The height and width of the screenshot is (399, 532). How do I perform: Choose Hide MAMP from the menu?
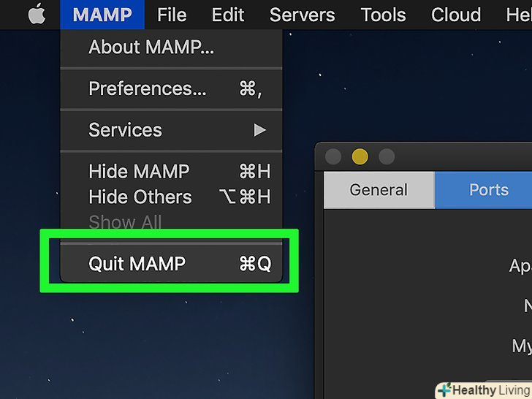[x=139, y=172]
